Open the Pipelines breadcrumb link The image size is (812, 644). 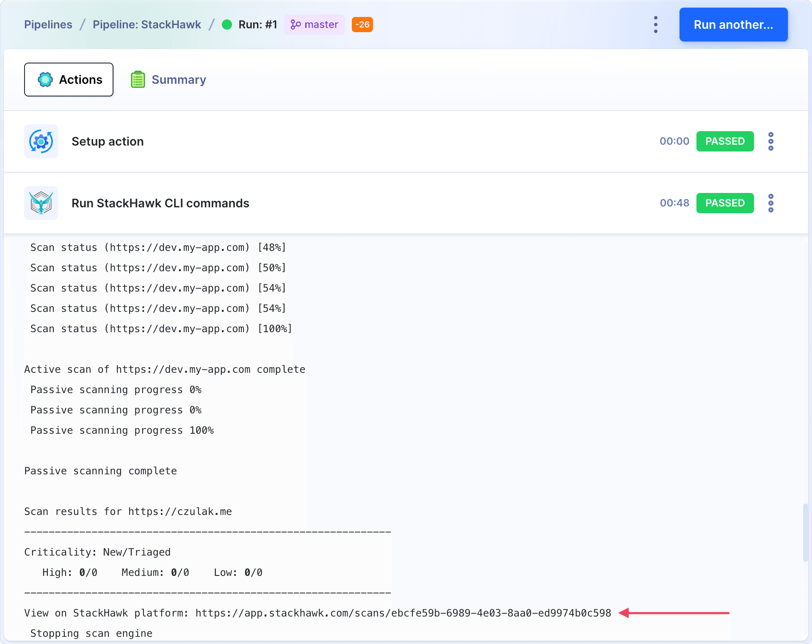coord(48,25)
